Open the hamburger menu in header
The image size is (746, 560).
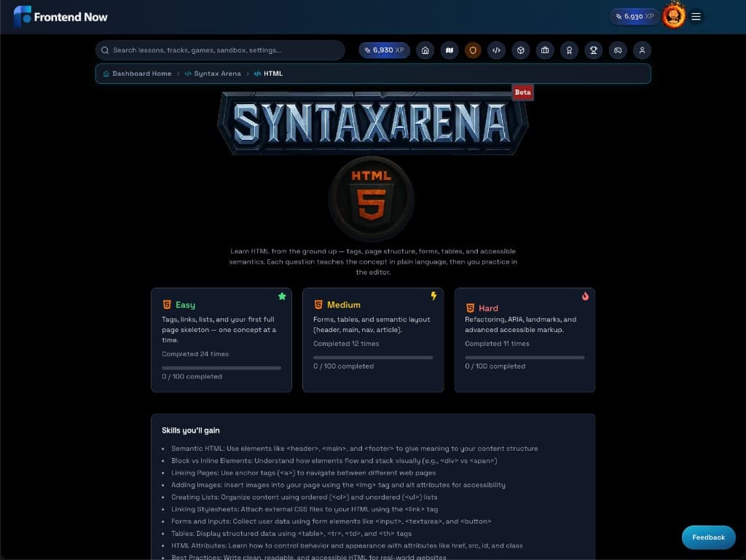(696, 17)
